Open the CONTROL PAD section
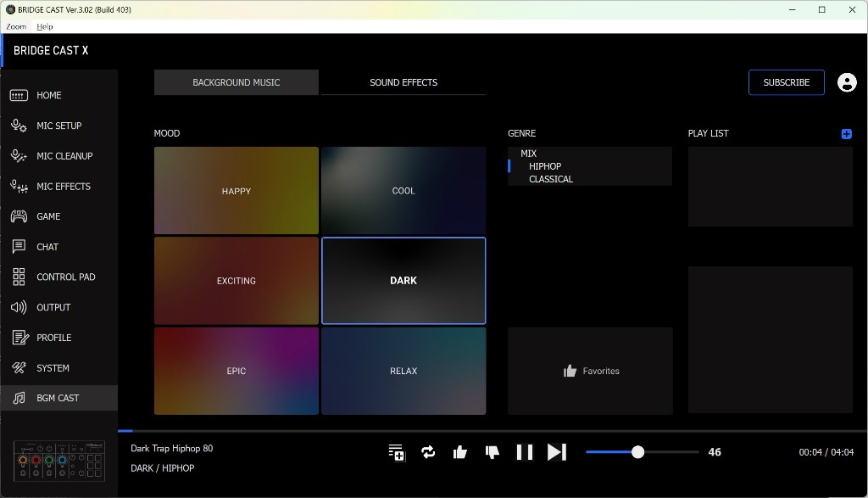This screenshot has height=498, width=868. [x=65, y=277]
